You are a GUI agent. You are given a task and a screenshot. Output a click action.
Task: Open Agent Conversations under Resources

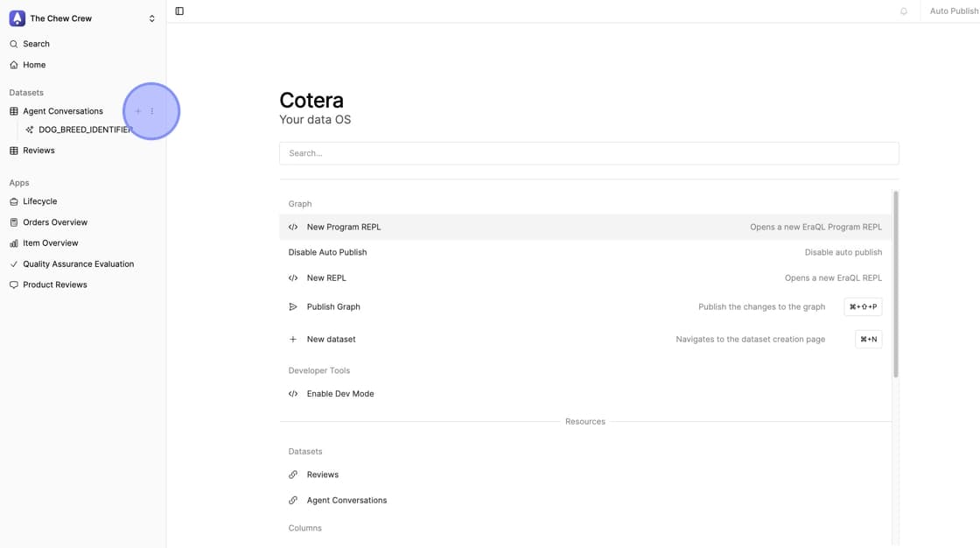click(346, 501)
